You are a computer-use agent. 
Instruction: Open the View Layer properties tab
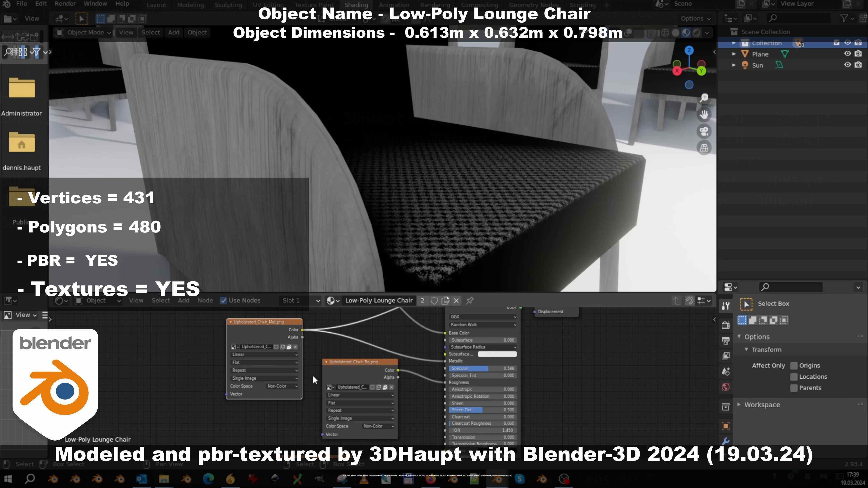tap(726, 356)
